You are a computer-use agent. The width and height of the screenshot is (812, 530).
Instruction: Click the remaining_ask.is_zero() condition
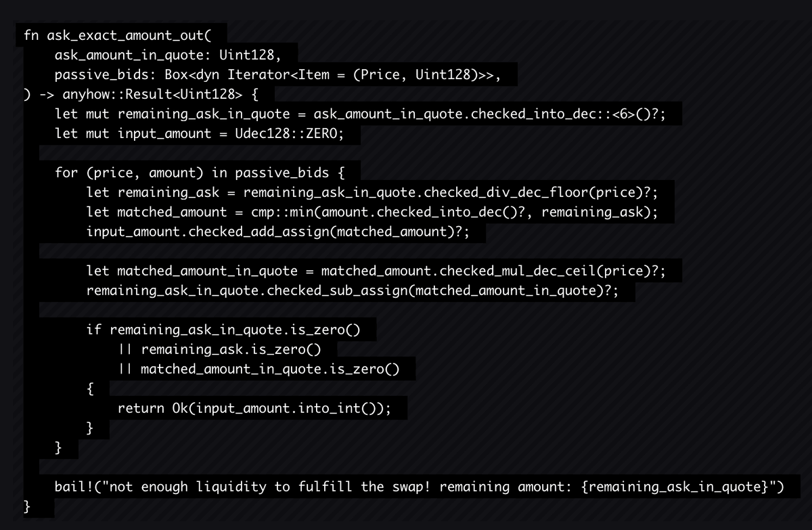coord(230,349)
